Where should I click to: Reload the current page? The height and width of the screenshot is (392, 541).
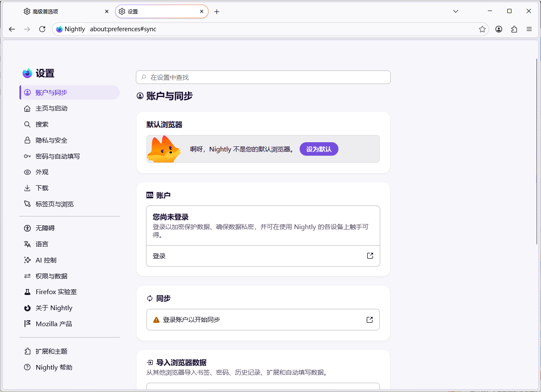(x=42, y=29)
